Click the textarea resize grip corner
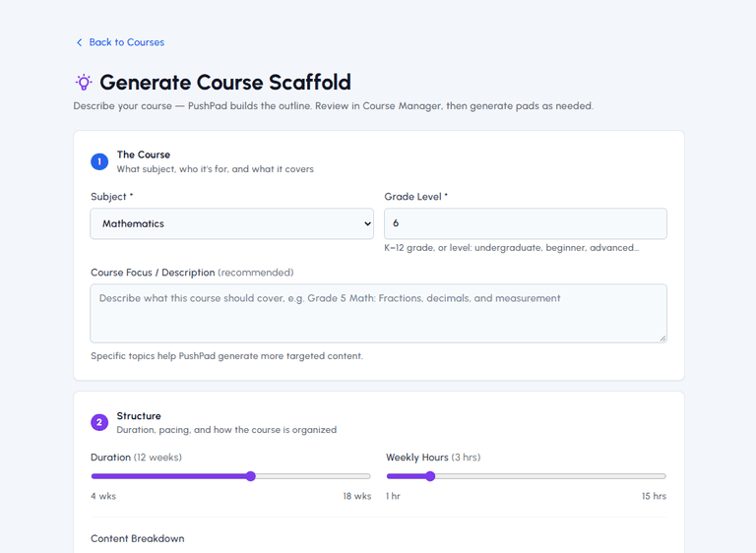 point(662,338)
